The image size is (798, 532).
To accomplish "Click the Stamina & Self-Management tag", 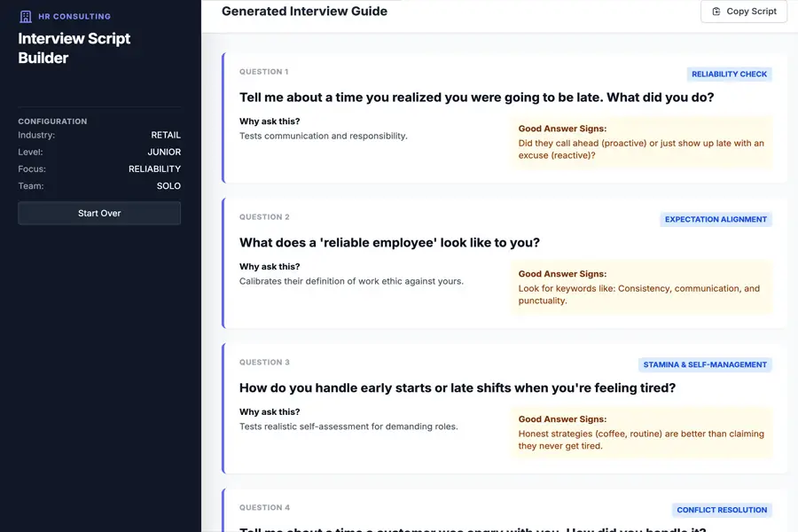I will pyautogui.click(x=705, y=364).
